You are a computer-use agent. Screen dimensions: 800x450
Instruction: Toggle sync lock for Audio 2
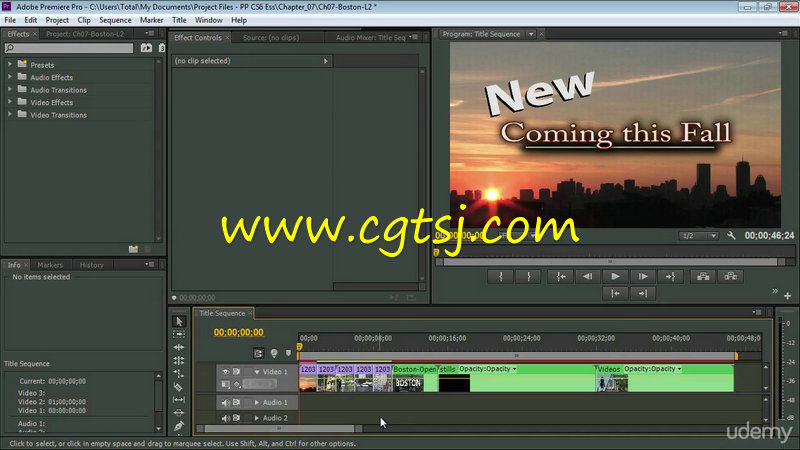[x=236, y=418]
